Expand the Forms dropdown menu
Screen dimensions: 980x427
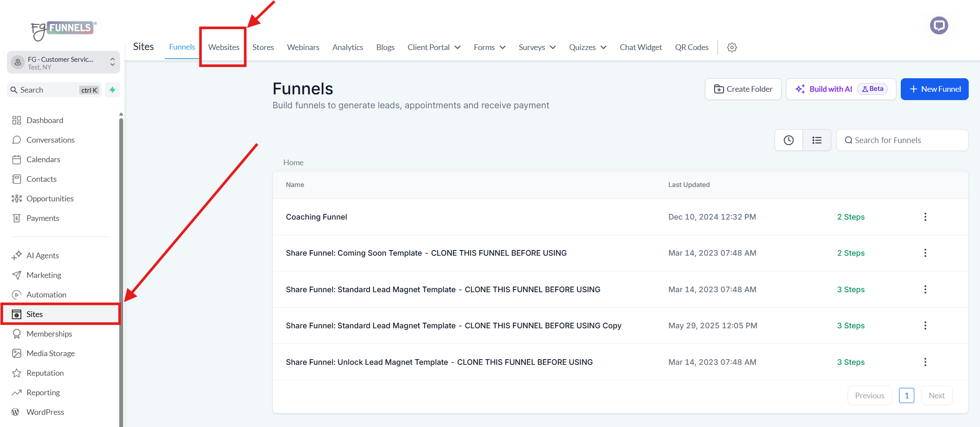click(x=490, y=47)
